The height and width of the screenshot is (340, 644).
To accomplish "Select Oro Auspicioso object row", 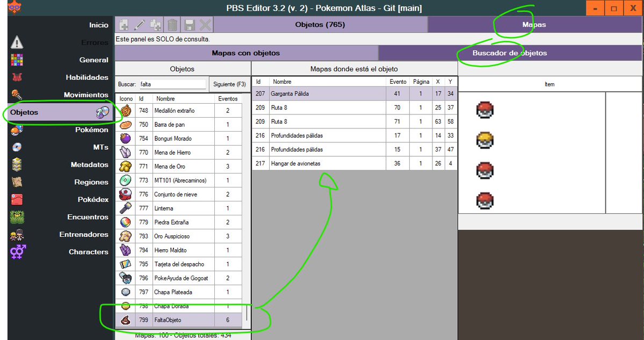I will coord(179,236).
